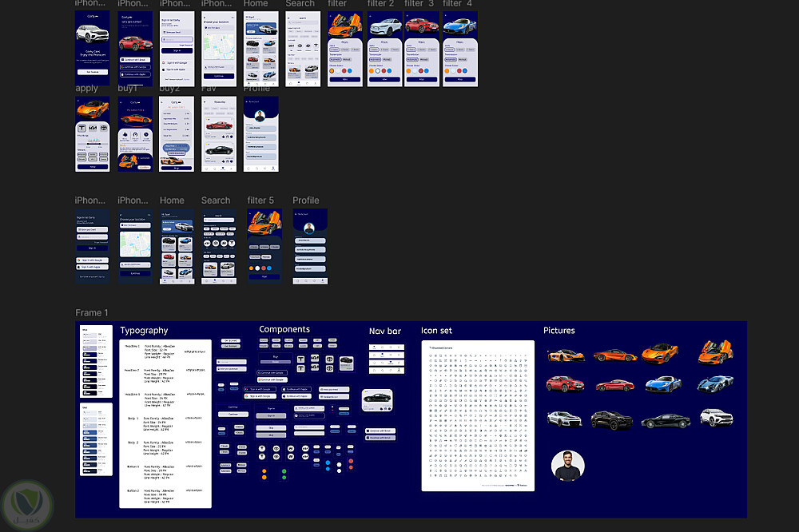This screenshot has width=799, height=532.
Task: Click the 'Components' heading in Frame 1
Action: (x=284, y=329)
